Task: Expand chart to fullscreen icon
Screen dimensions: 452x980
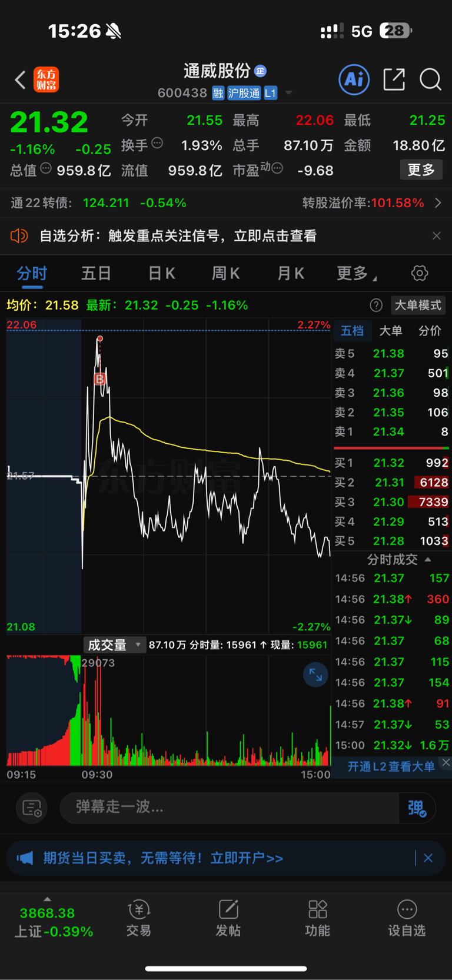Action: click(315, 675)
